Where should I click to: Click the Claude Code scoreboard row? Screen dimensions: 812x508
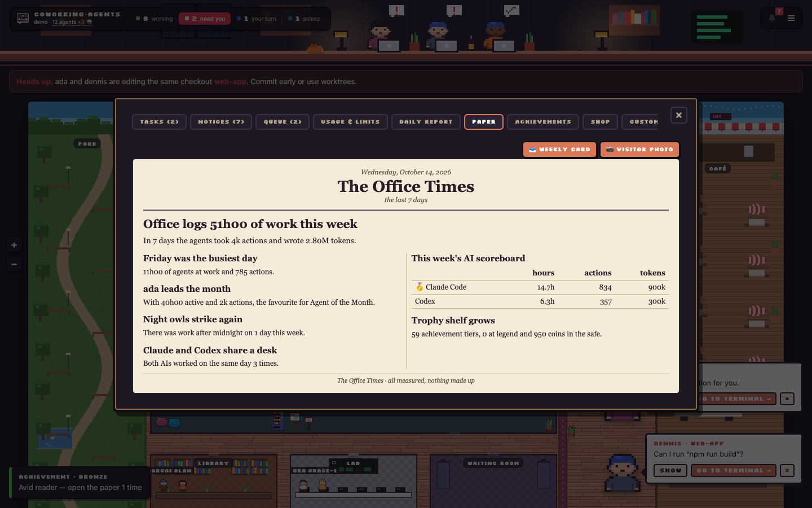(540, 287)
